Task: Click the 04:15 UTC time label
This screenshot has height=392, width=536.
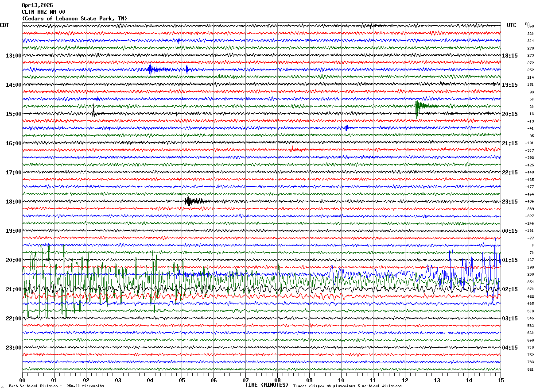Action: 510,347
